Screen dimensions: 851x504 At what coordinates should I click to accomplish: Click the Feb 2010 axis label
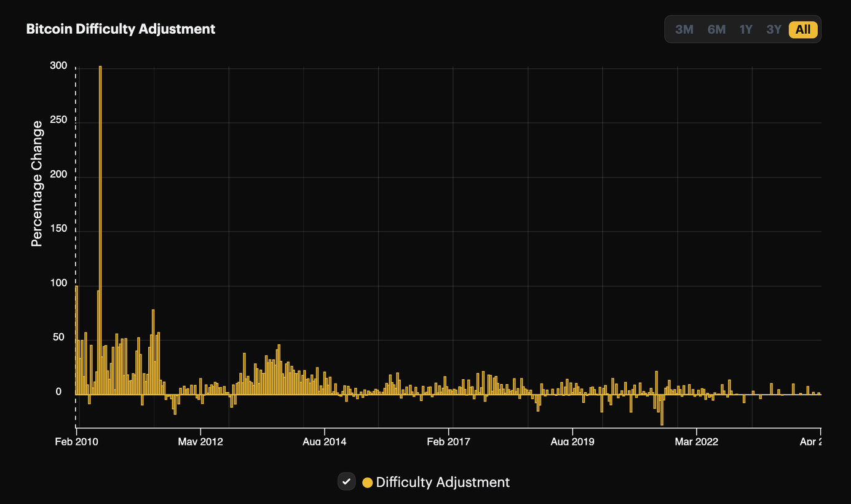pyautogui.click(x=76, y=441)
